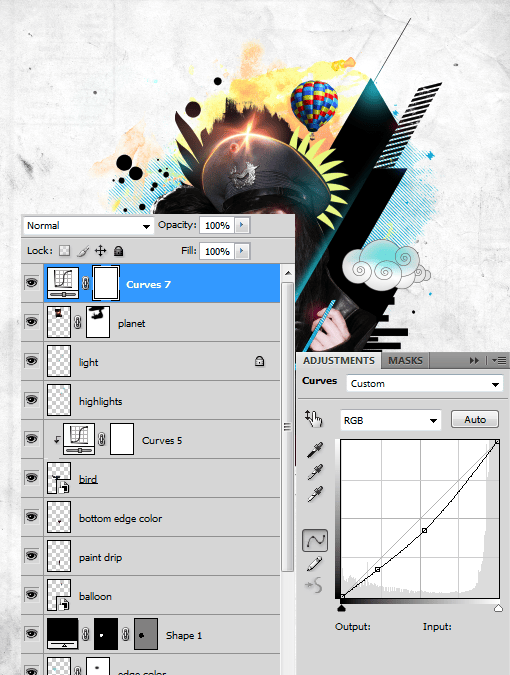Screen dimensions: 510x675
Task: Open the Curves preset Custom dropdown
Action: [x=424, y=383]
